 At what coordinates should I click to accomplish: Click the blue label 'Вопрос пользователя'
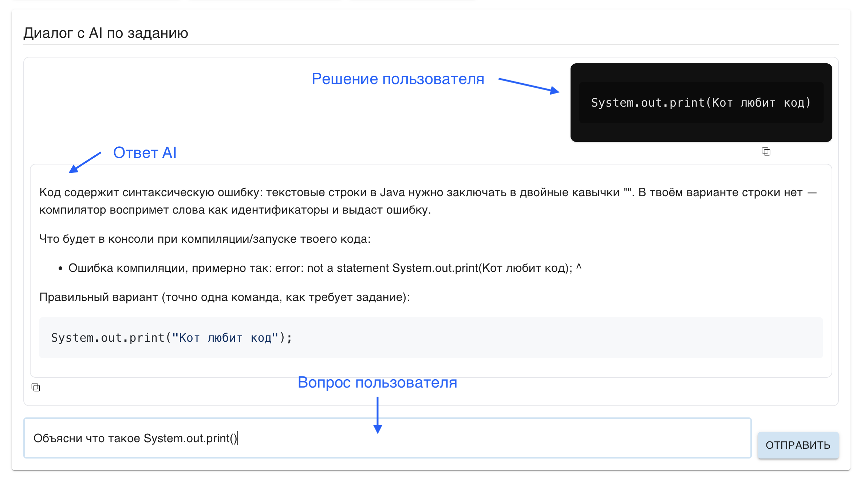tap(378, 383)
